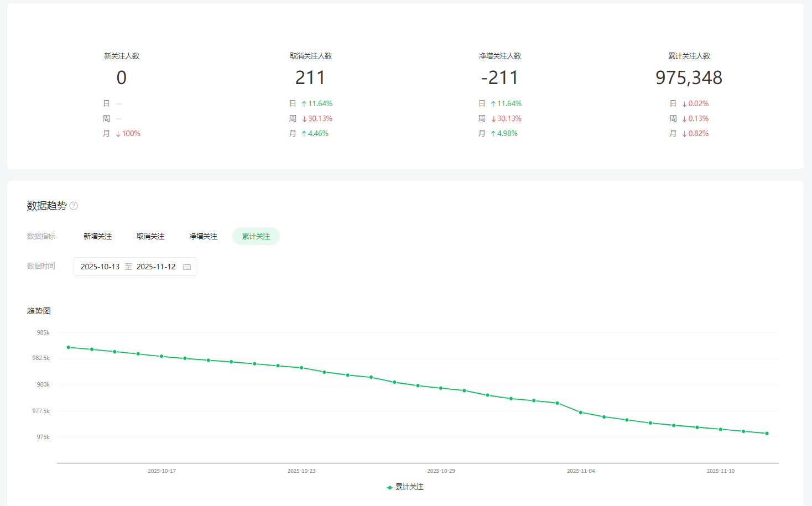
Task: Click the 975k y-axis label
Action: 43,437
